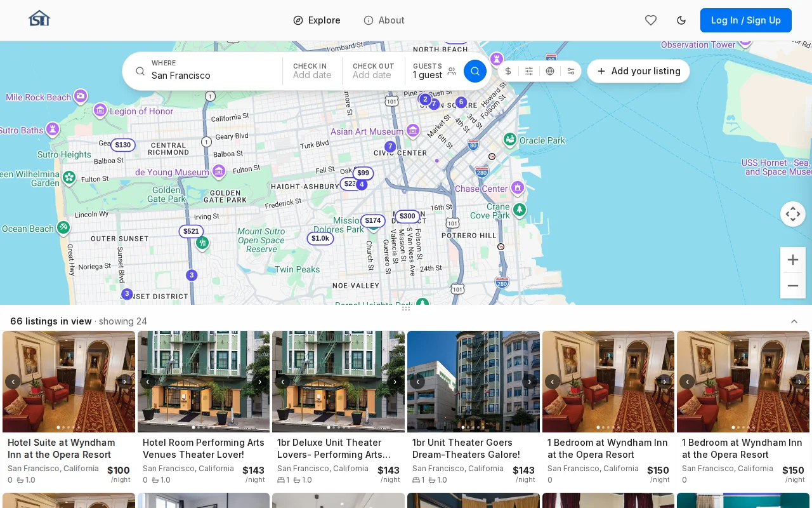This screenshot has height=508, width=812.
Task: Next photo on Hotel Room Performing Arts card
Action: (x=259, y=382)
